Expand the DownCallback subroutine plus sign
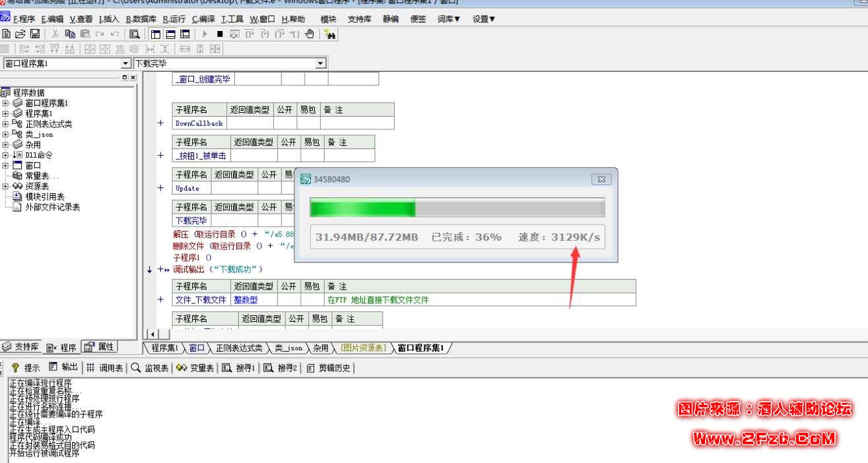This screenshot has height=463, width=868. tap(160, 123)
